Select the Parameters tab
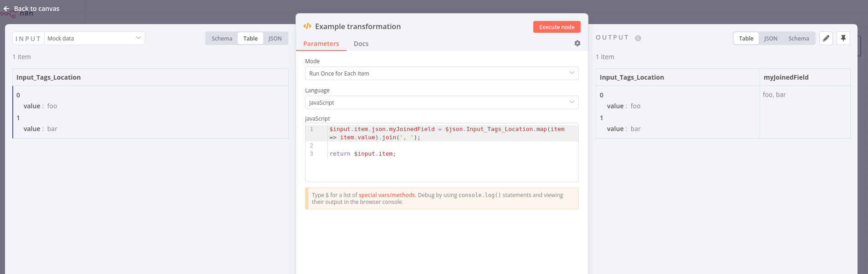 coord(321,44)
